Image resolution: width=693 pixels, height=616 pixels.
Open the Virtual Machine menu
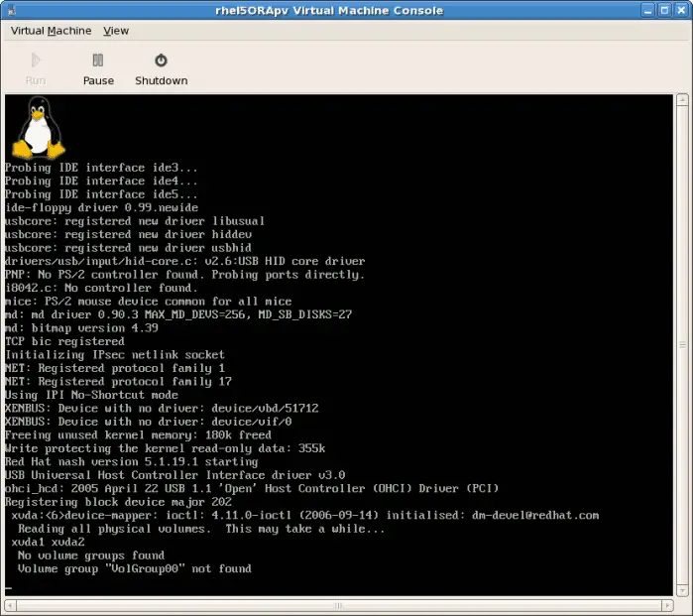point(51,31)
